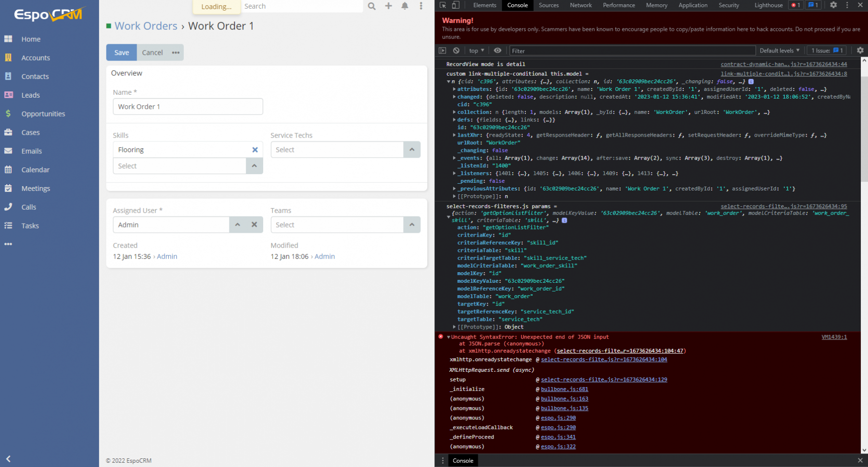
Task: Close the bottom console drawer
Action: click(860, 460)
